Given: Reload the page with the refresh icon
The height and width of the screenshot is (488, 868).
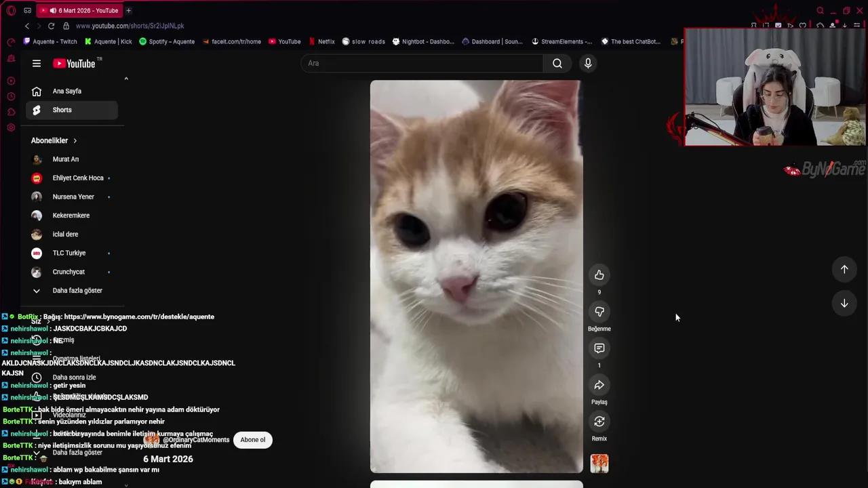Looking at the screenshot, I should click(51, 26).
